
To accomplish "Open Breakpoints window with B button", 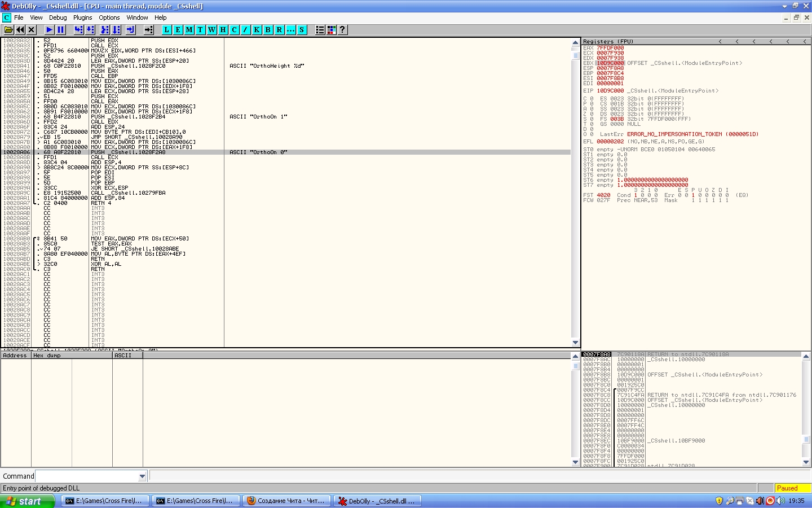I will point(268,30).
